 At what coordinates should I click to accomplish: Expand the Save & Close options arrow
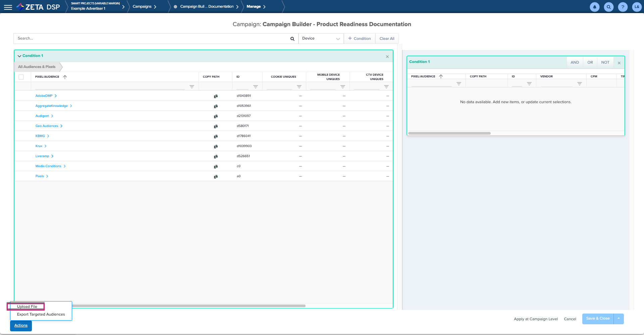tap(619, 319)
